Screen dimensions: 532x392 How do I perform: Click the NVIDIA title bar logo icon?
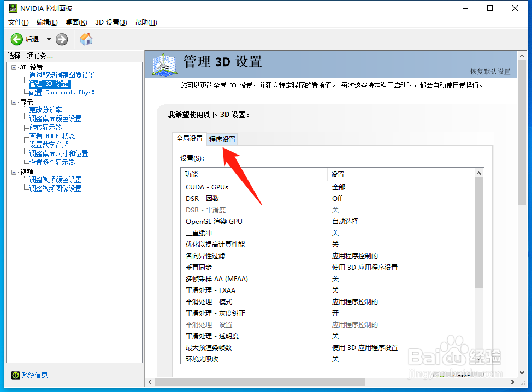13,8
